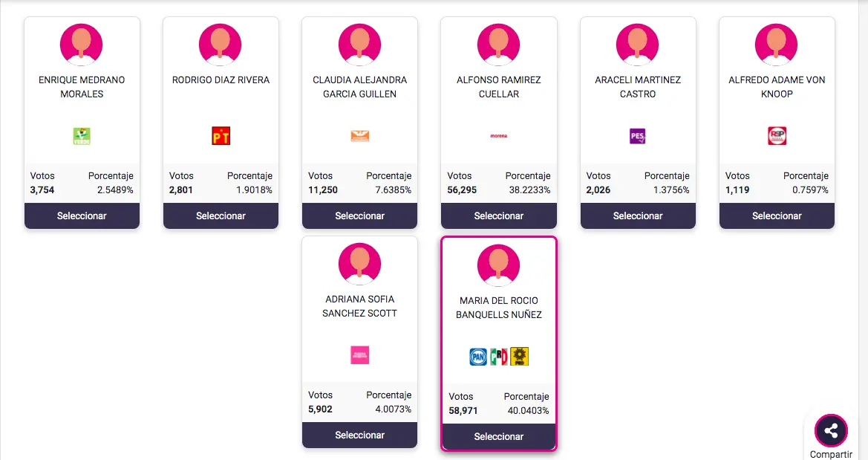Select Maria del Rocio Banquells Nuñez
868x460 pixels.
(498, 437)
